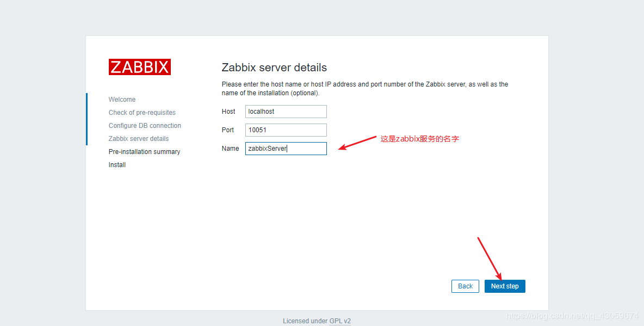
Task: Click the blue progress bar beside the sidebar steps
Action: (87, 119)
